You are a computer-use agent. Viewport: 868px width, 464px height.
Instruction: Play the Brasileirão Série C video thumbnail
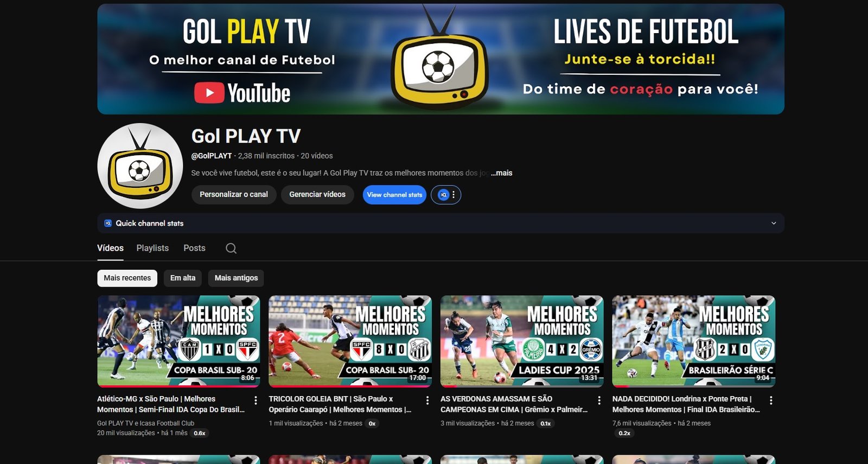[x=693, y=341]
